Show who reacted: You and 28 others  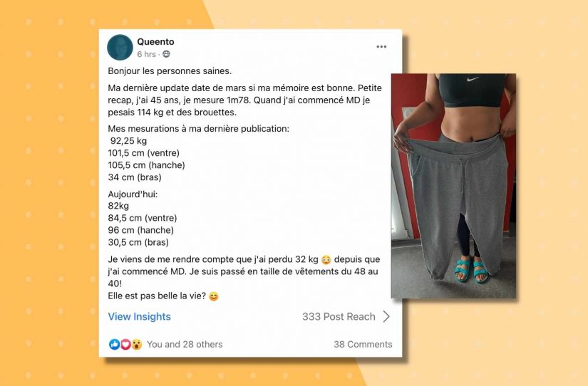pyautogui.click(x=185, y=344)
